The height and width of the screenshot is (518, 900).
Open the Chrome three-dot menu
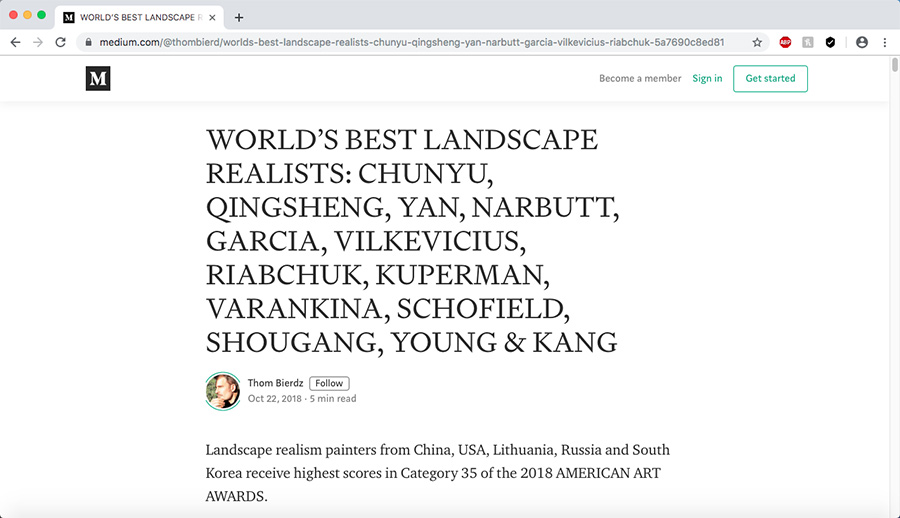click(885, 42)
